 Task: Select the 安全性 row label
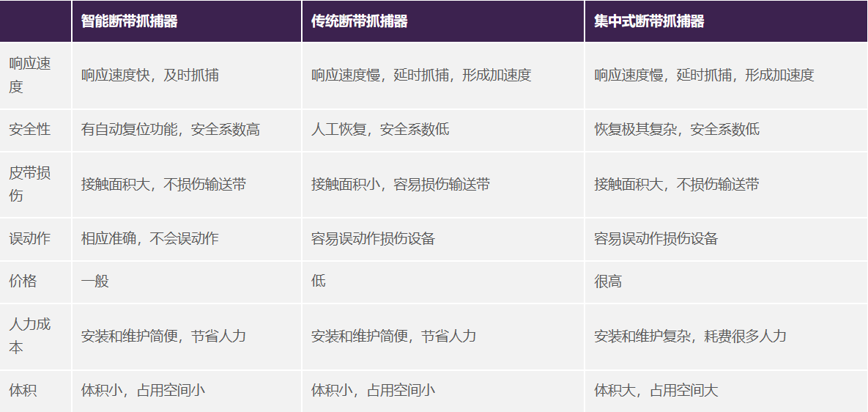(x=35, y=130)
